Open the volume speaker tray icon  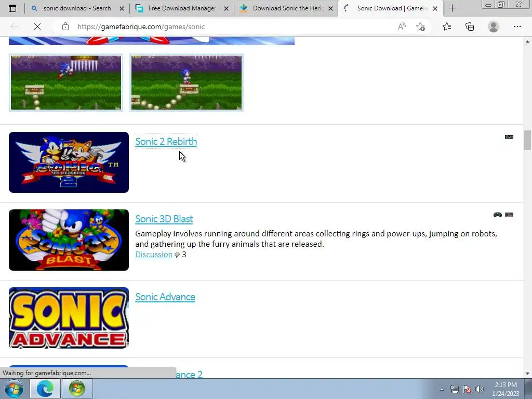pyautogui.click(x=479, y=389)
